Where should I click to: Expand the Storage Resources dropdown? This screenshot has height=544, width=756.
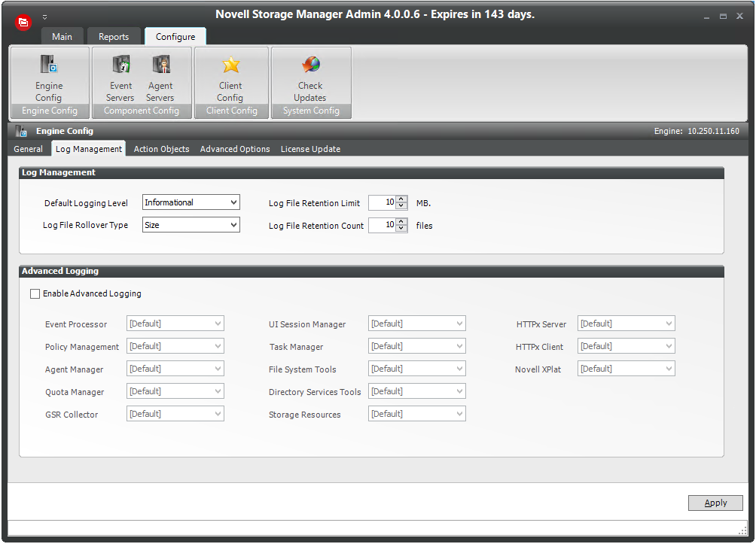click(417, 414)
